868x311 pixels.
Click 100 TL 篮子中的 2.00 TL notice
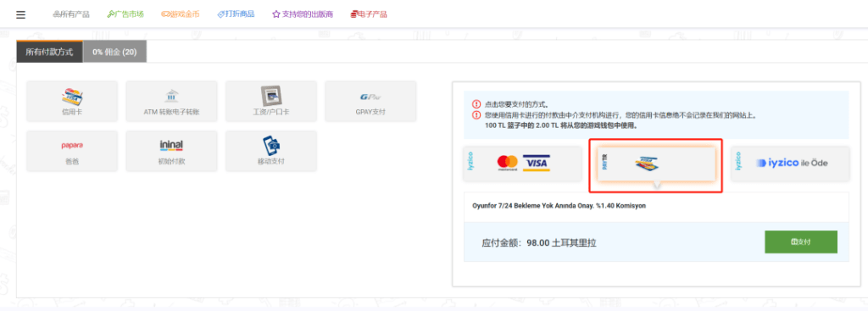pyautogui.click(x=561, y=125)
